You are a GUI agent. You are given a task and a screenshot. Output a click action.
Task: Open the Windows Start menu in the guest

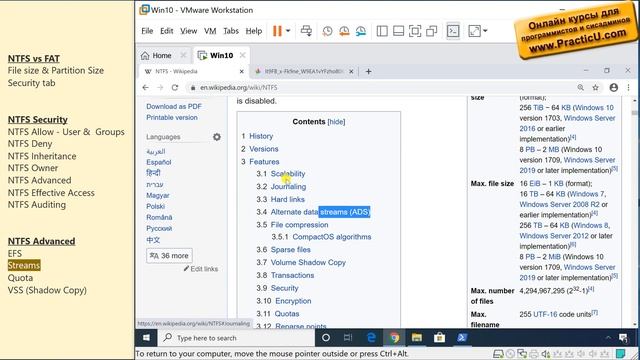[x=146, y=338]
